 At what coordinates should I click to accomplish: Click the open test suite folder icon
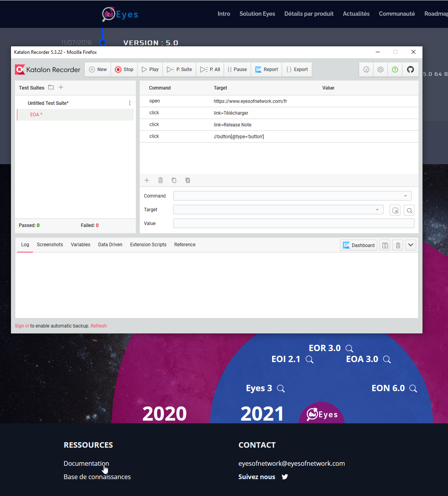click(51, 87)
